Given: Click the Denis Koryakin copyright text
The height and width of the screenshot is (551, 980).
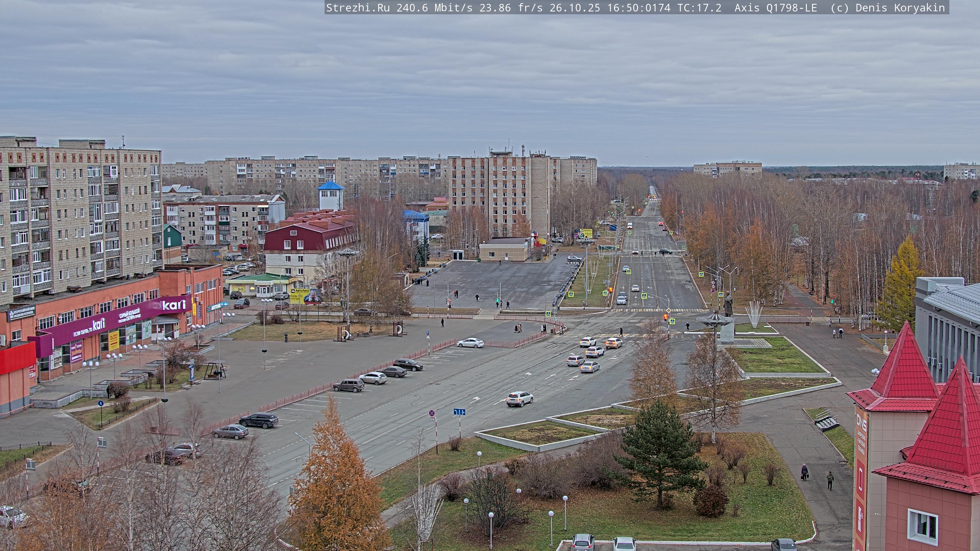Looking at the screenshot, I should (900, 8).
